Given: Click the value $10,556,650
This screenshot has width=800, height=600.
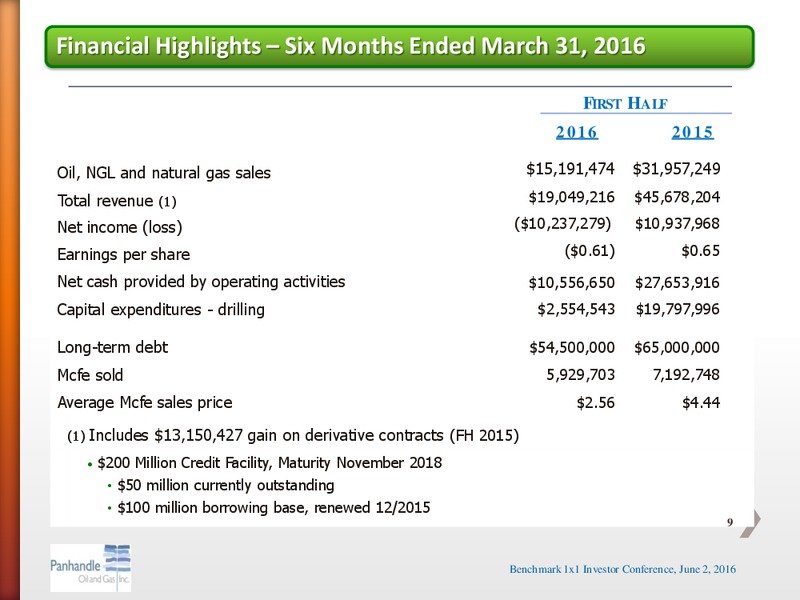Looking at the screenshot, I should tap(571, 283).
